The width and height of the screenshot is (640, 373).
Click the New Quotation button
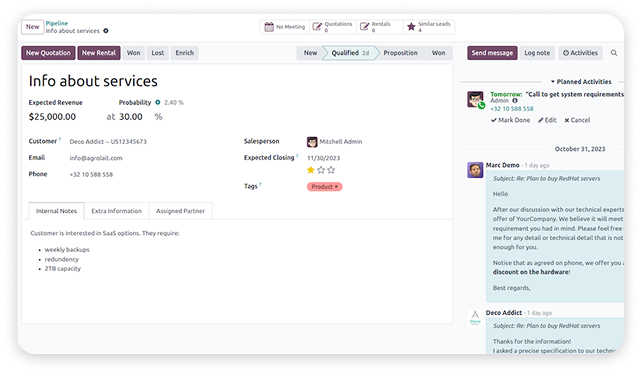click(x=48, y=53)
